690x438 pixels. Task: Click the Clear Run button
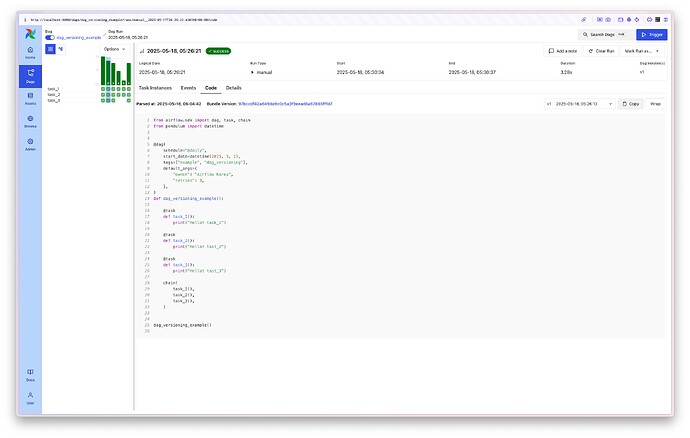(x=599, y=50)
